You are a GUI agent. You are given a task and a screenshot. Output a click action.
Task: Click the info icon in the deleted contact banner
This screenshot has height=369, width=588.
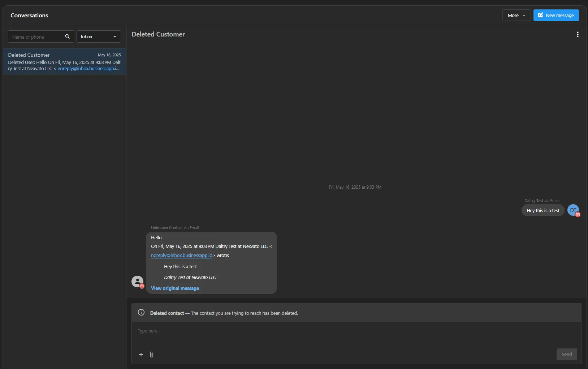[x=141, y=312]
